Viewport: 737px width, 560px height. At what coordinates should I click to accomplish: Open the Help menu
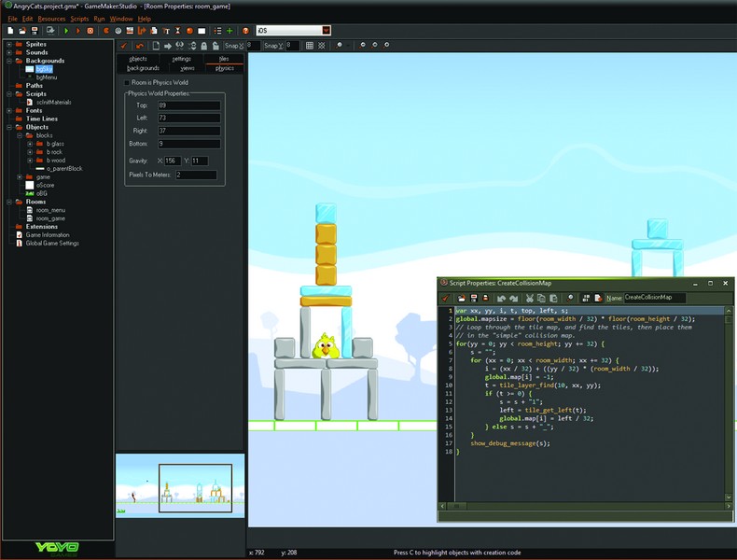click(145, 19)
